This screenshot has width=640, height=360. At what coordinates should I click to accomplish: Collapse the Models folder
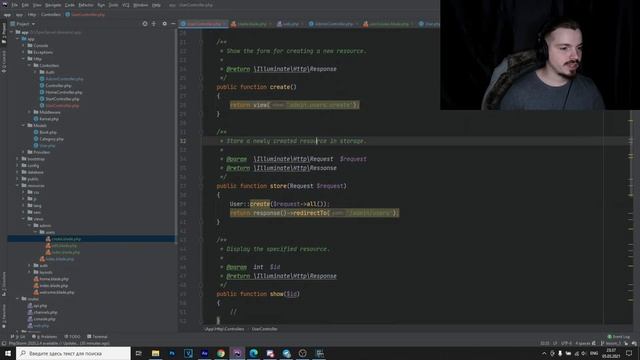24,126
